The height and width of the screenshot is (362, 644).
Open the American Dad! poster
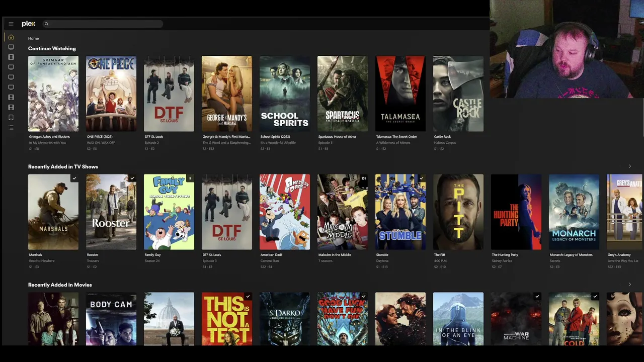(285, 212)
